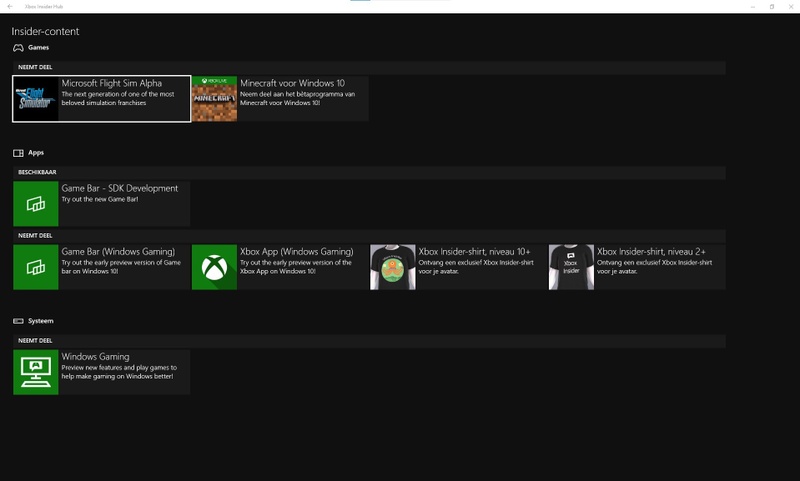This screenshot has width=800, height=481.
Task: Click the Apps section icon
Action: tap(18, 153)
